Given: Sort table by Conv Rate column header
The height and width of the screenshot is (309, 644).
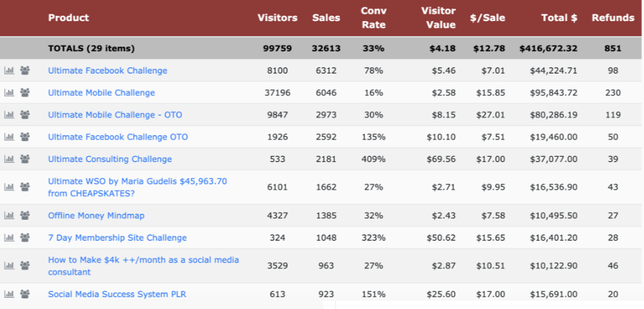Looking at the screenshot, I should point(374,18).
